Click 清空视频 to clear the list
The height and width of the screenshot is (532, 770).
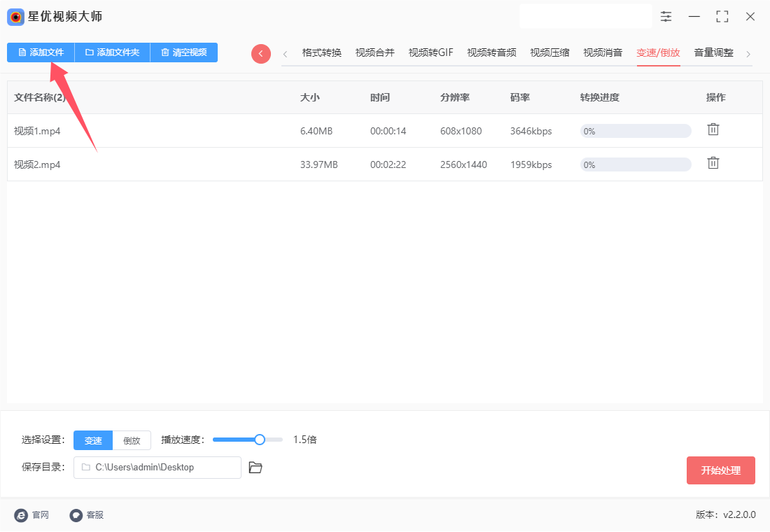183,52
